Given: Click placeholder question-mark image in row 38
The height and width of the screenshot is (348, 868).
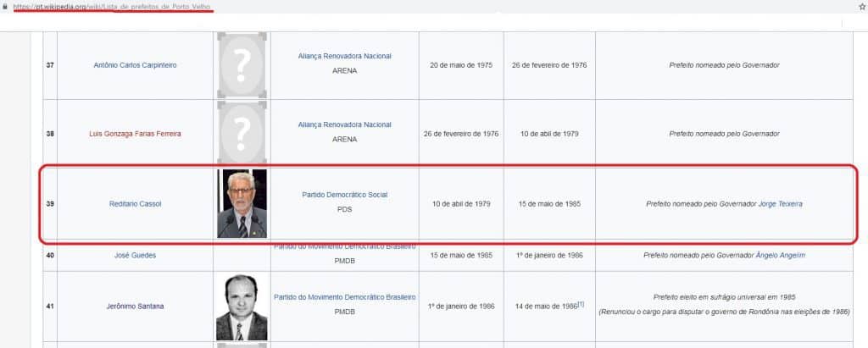Looking at the screenshot, I should (242, 134).
